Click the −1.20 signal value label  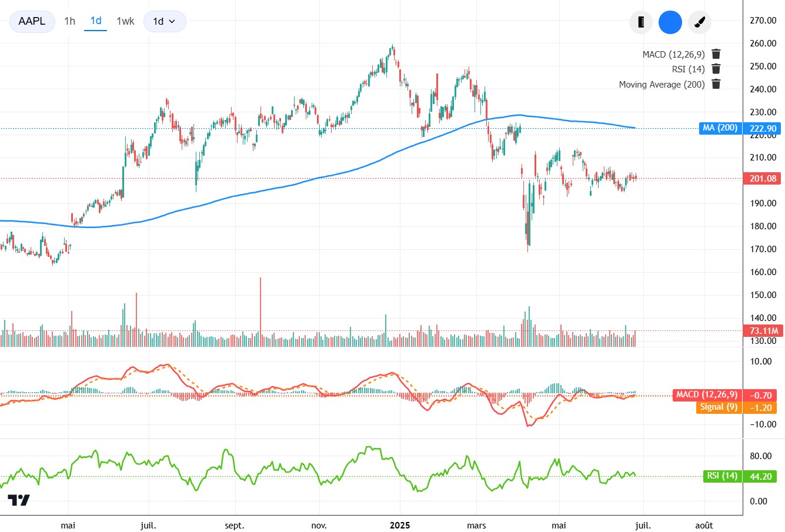[x=761, y=407]
